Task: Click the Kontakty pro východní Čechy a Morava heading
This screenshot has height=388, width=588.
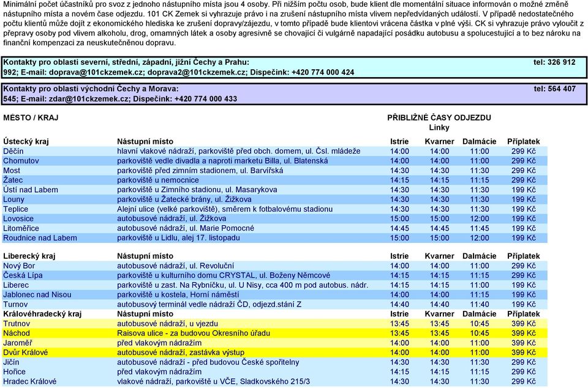Action: (91, 89)
